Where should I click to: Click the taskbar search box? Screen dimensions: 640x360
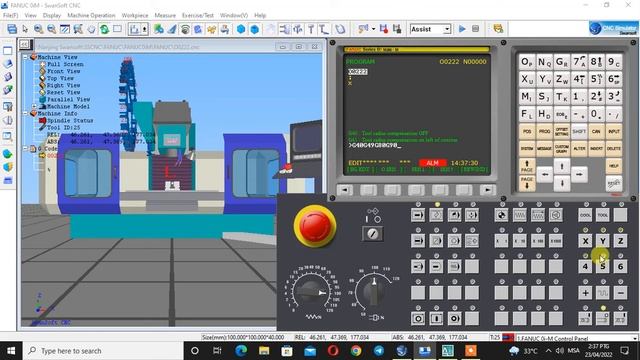[x=103, y=351]
